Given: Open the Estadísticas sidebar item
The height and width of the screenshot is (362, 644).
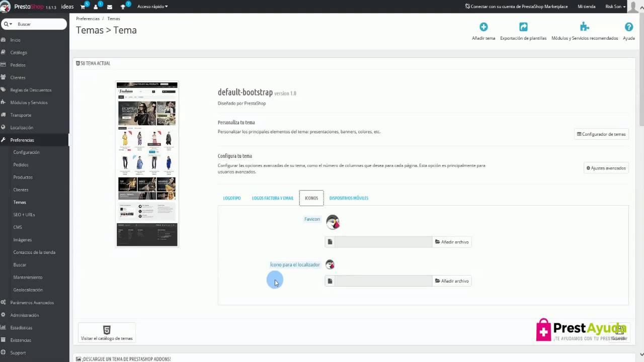Looking at the screenshot, I should tap(21, 328).
